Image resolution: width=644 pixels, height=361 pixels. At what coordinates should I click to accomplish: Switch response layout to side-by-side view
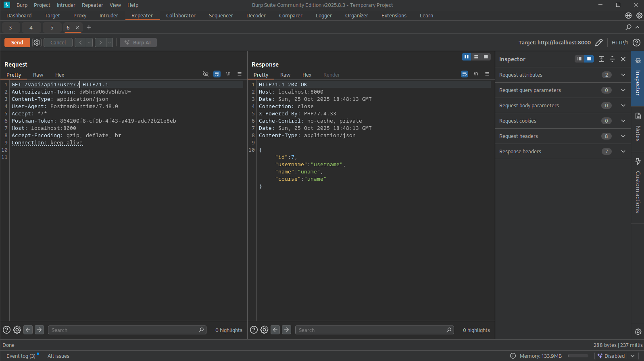(466, 57)
